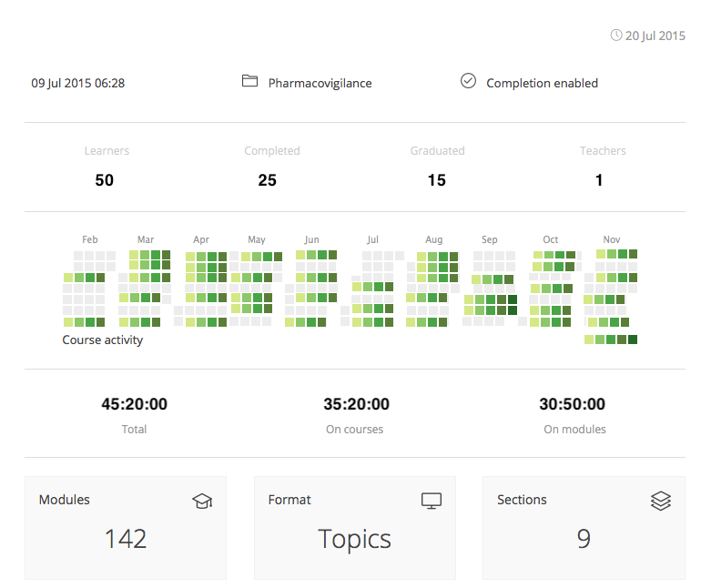
Task: Select the Graduated count of 15
Action: coord(437,180)
